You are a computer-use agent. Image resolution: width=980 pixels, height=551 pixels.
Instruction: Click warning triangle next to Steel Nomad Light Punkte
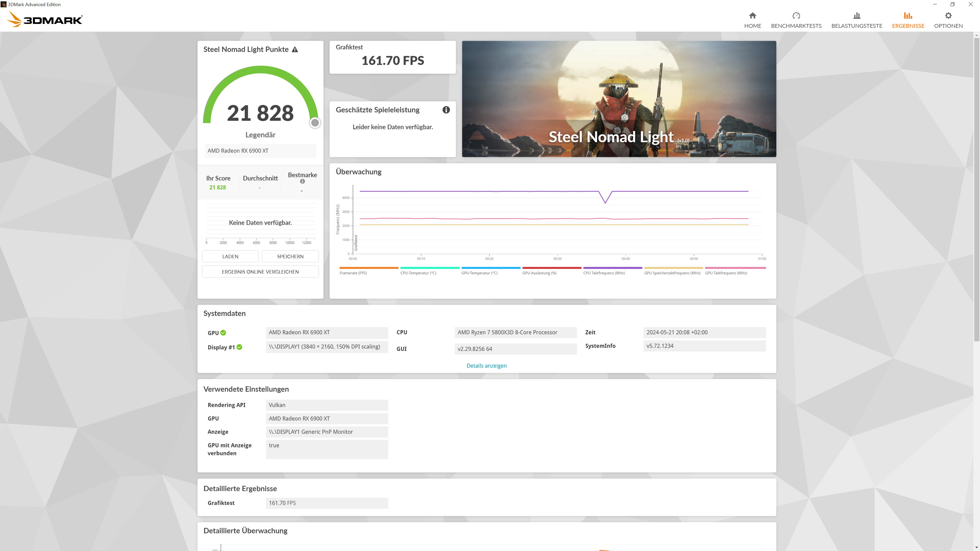click(295, 49)
